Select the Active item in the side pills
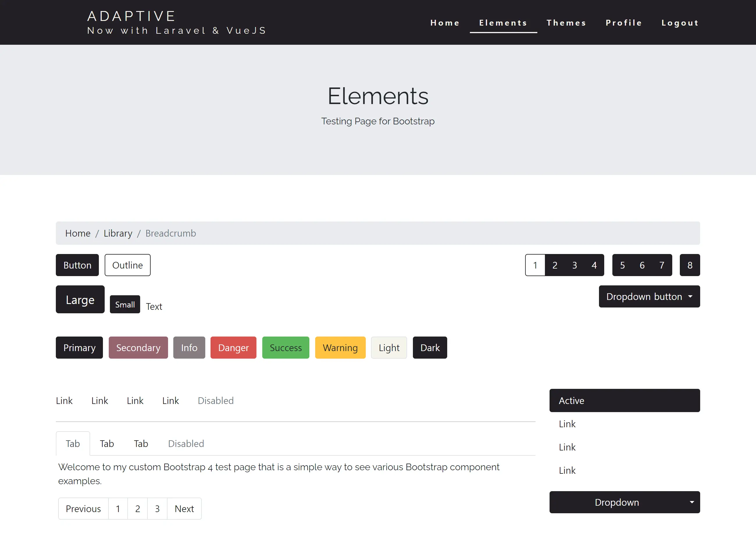756x558 pixels. [624, 400]
